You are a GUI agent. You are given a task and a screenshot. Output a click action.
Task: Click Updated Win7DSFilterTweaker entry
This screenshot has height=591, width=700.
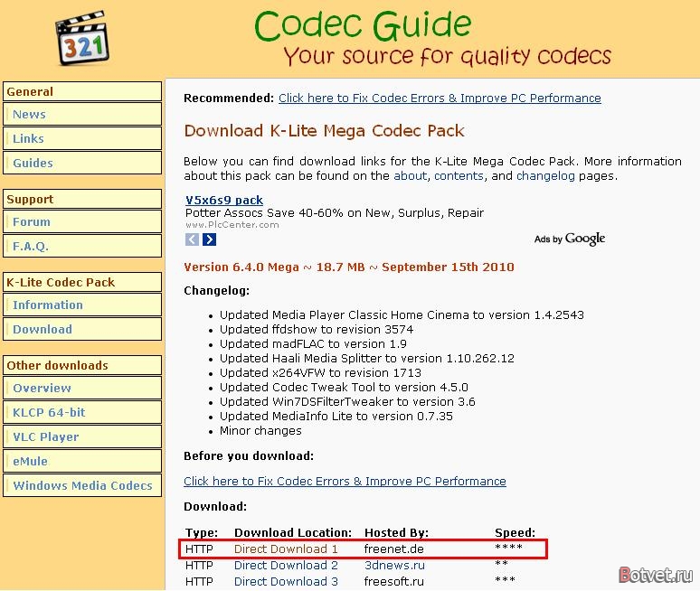(347, 402)
